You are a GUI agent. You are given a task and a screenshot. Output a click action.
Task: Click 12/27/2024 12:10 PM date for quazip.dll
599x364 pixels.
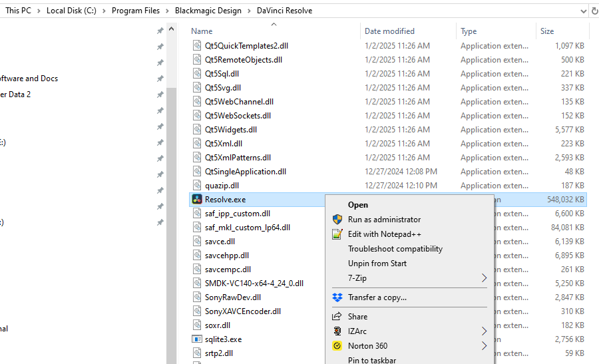click(401, 186)
